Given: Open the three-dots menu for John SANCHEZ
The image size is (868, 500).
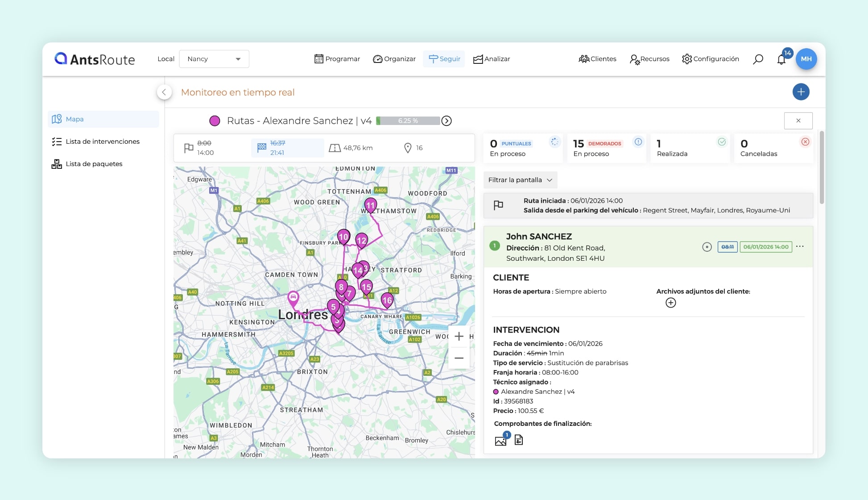Looking at the screenshot, I should tap(800, 246).
